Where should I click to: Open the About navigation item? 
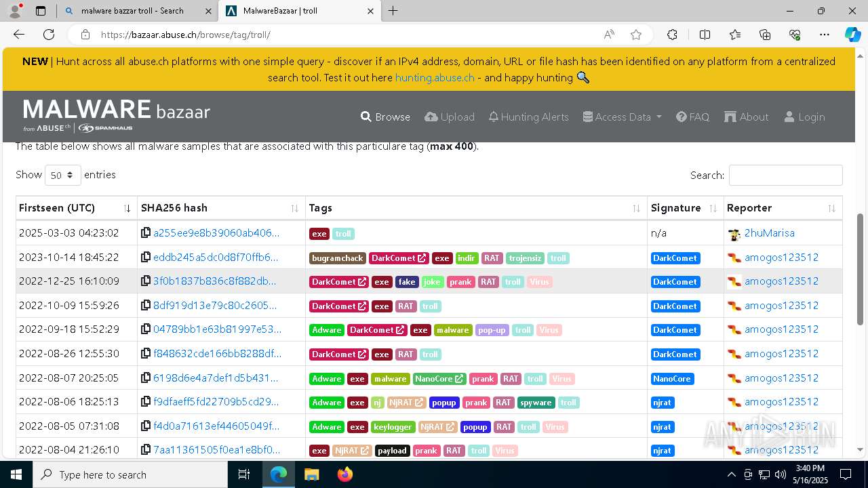746,117
